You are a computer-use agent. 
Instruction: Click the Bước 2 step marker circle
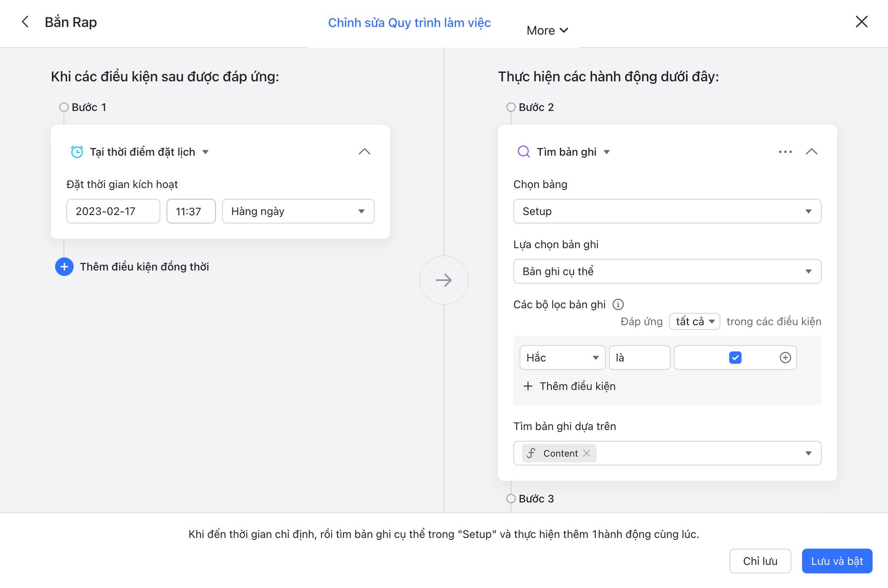[511, 107]
